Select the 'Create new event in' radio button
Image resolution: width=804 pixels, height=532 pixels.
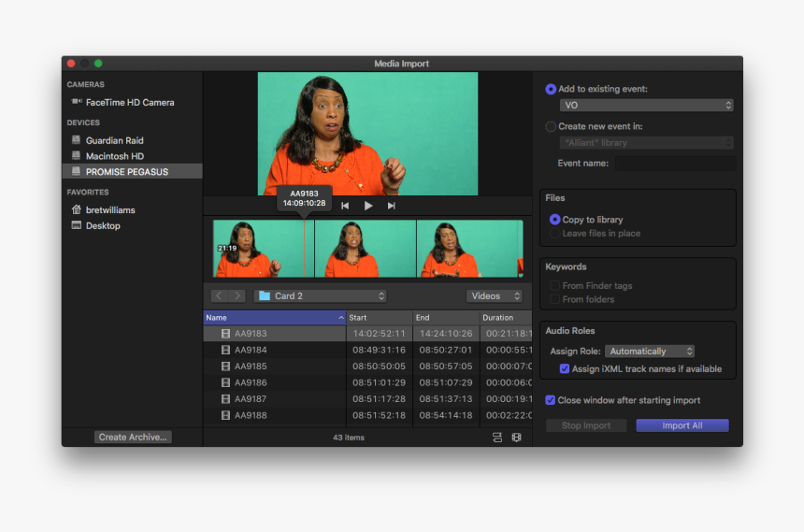[x=551, y=126]
